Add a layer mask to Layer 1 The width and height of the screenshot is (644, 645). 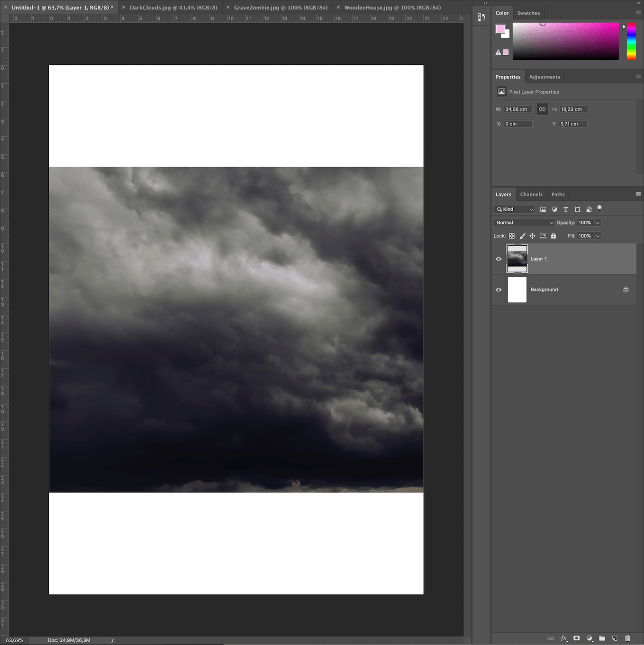click(577, 638)
